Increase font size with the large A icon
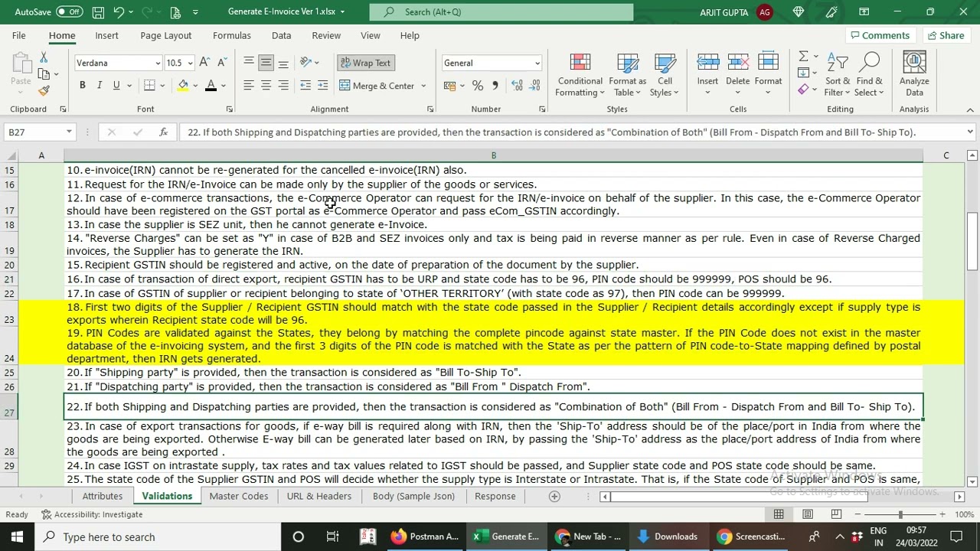Screen dimensions: 980x551 pos(204,63)
